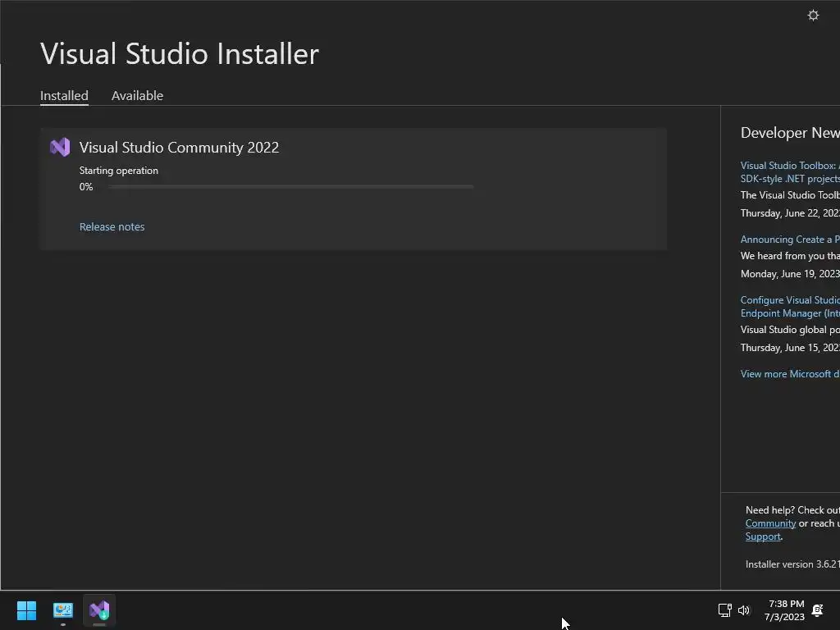Click the installation progress bar
The image size is (840, 630).
pos(290,187)
